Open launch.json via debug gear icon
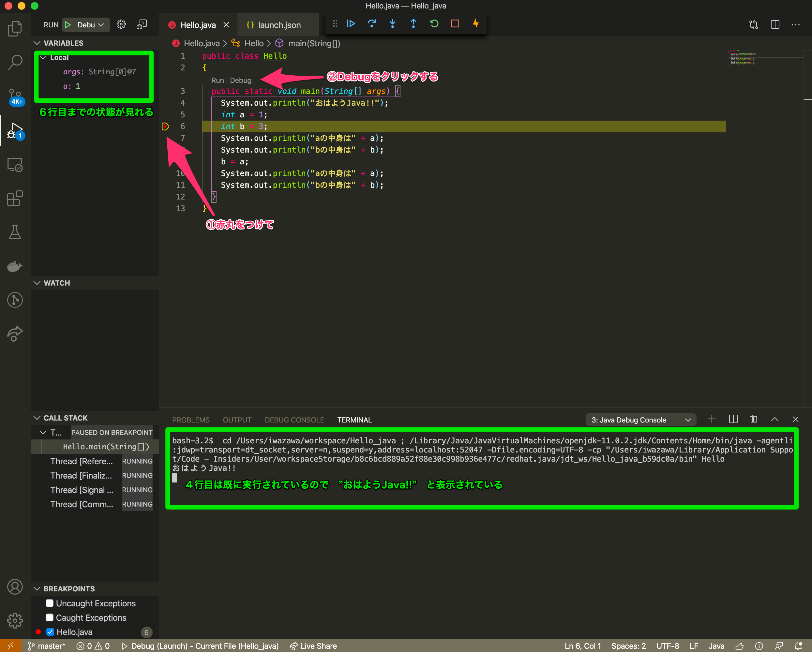Screen dimensions: 812x652 click(121, 24)
